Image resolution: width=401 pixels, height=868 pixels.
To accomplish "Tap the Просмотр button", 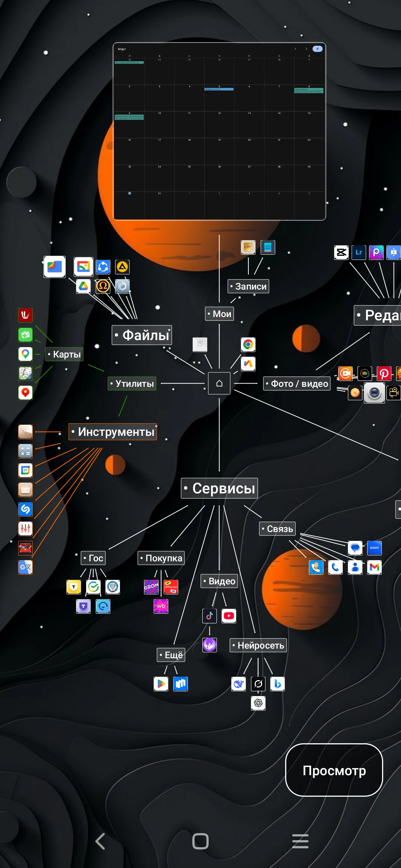I will (x=334, y=770).
